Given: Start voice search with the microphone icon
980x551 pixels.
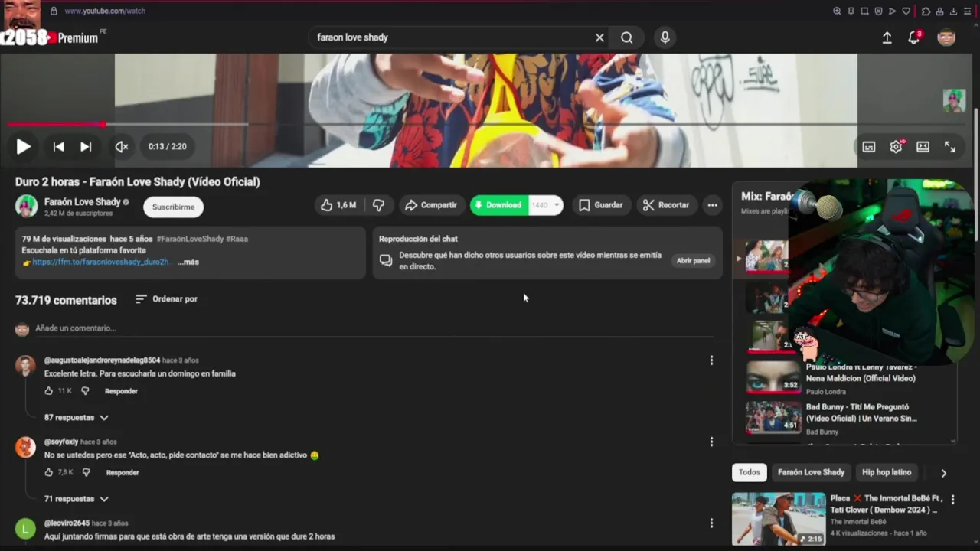Looking at the screenshot, I should 665,37.
